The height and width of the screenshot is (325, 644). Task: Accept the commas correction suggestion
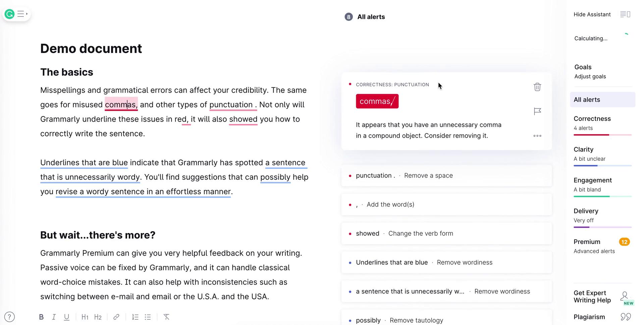377,101
